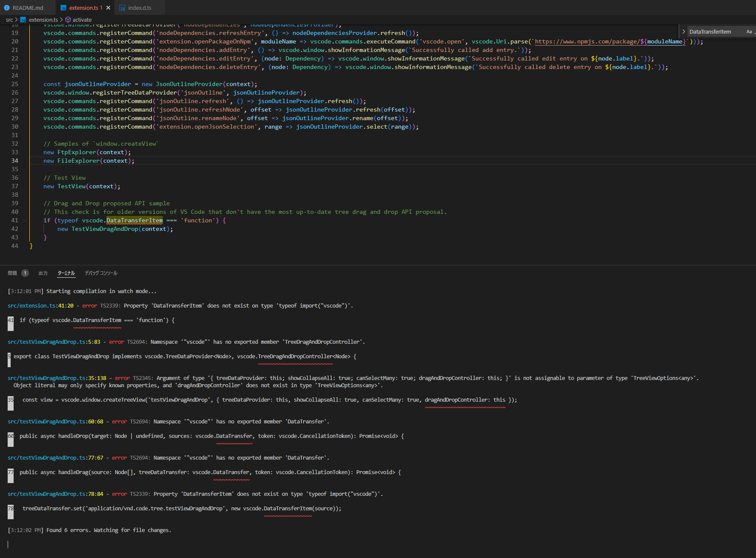
Task: Click the error count badge next to 問題
Action: (25, 273)
